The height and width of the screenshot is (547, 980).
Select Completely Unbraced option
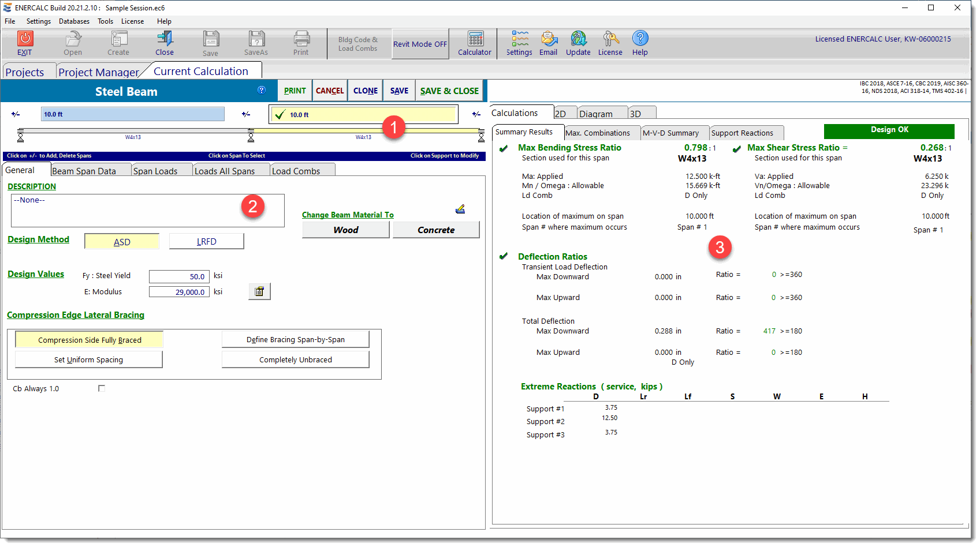tap(296, 359)
